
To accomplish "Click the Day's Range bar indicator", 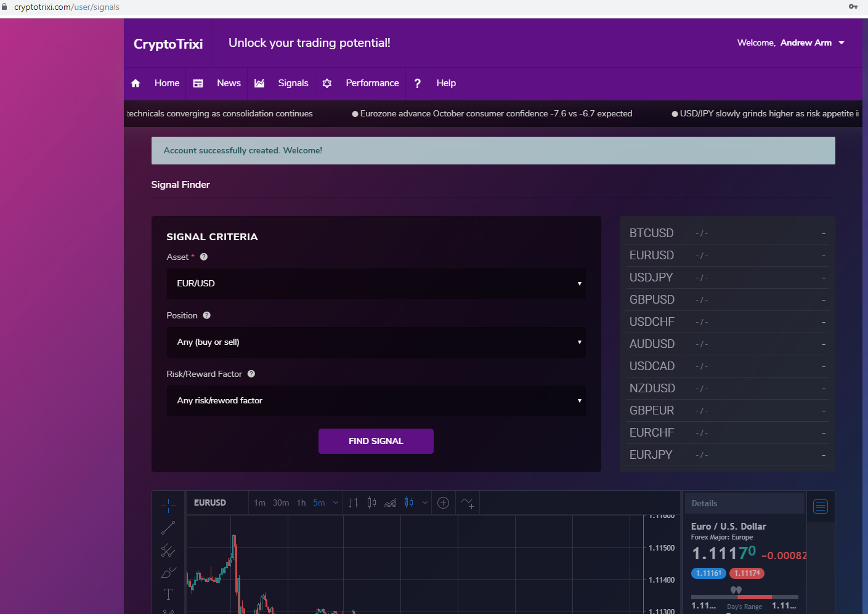I will 745,597.
